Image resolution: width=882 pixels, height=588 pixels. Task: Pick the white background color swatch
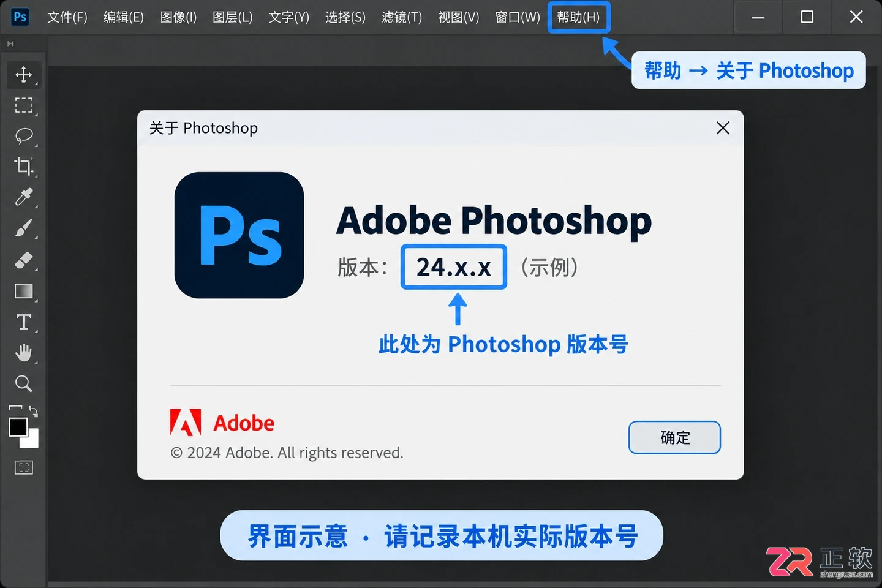click(x=31, y=440)
